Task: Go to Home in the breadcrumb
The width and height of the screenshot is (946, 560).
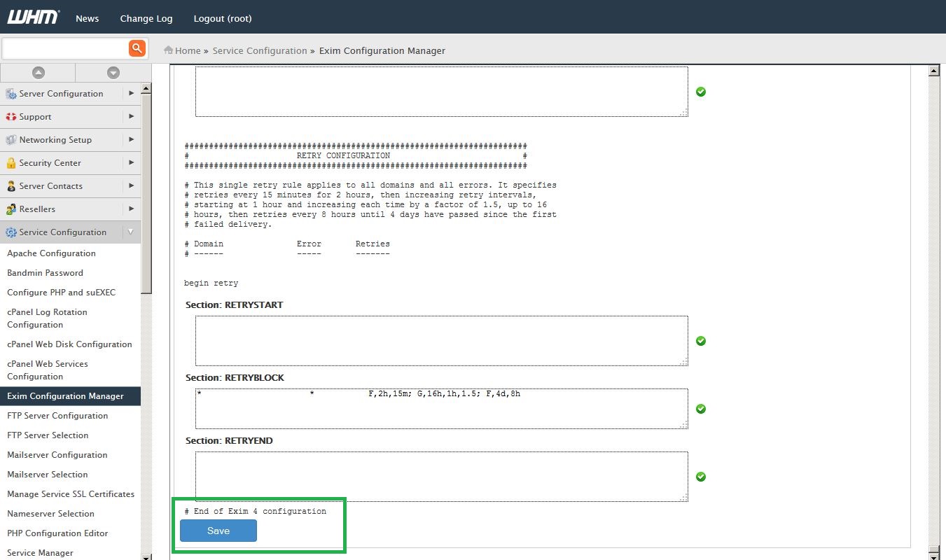Action: tap(188, 50)
